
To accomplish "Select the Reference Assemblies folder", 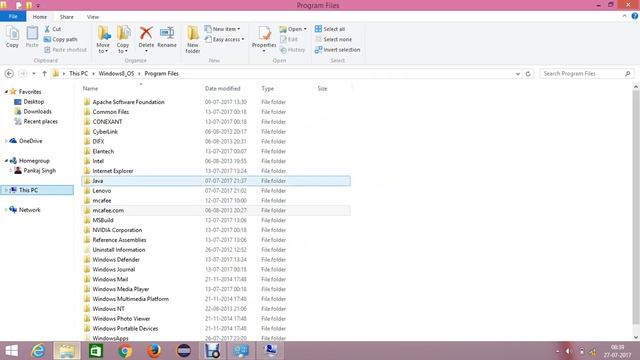I will [216, 240].
